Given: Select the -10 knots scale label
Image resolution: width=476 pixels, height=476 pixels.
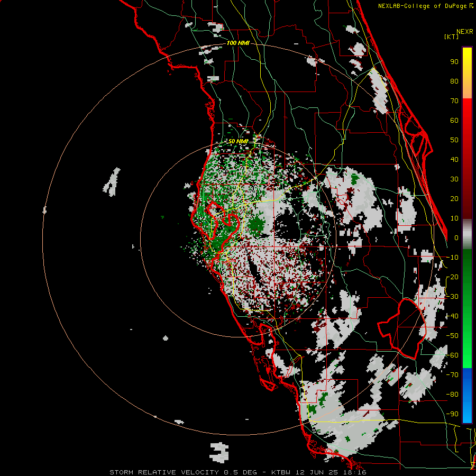Looking at the screenshot, I should click(452, 258).
